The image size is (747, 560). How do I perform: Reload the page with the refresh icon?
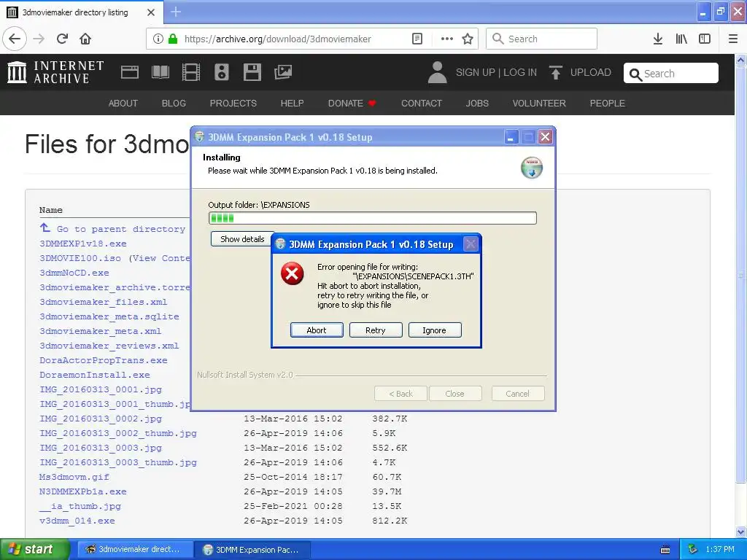63,39
